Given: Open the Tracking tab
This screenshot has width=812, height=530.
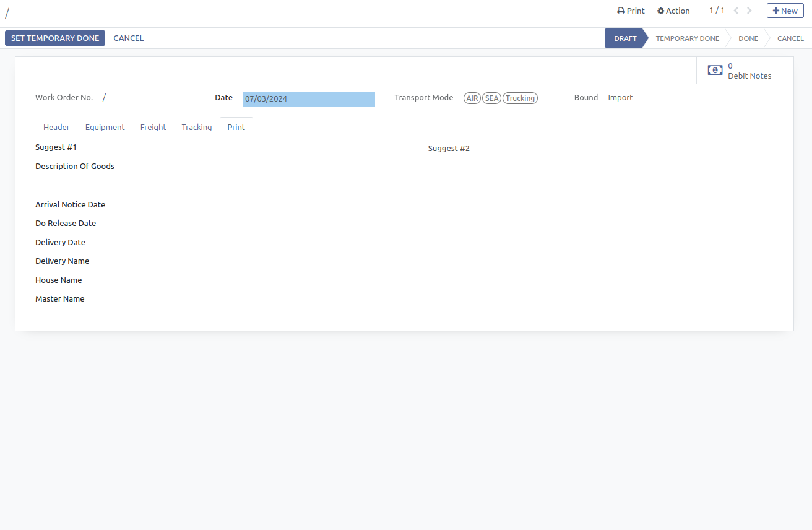Looking at the screenshot, I should 196,127.
